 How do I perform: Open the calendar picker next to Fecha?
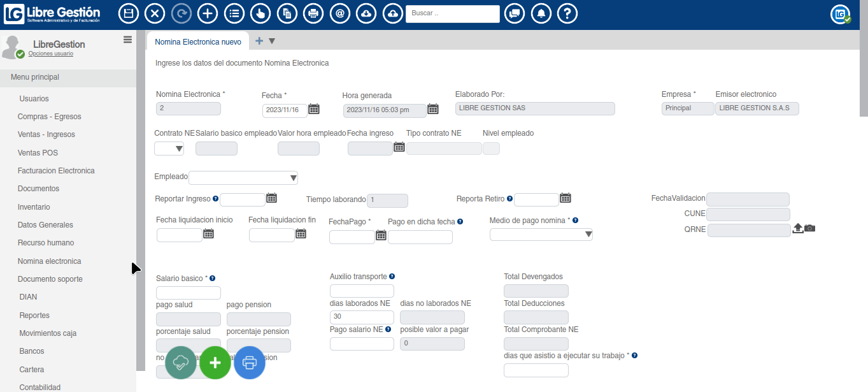[x=314, y=109]
